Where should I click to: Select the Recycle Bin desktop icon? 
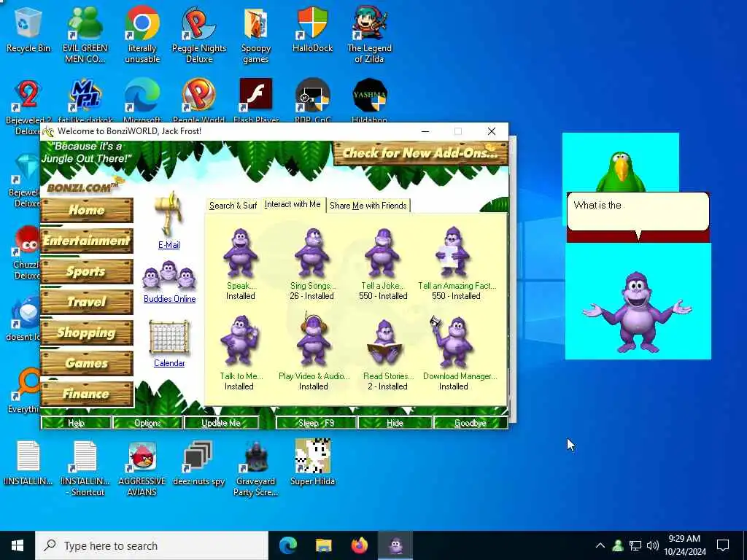pos(28,30)
